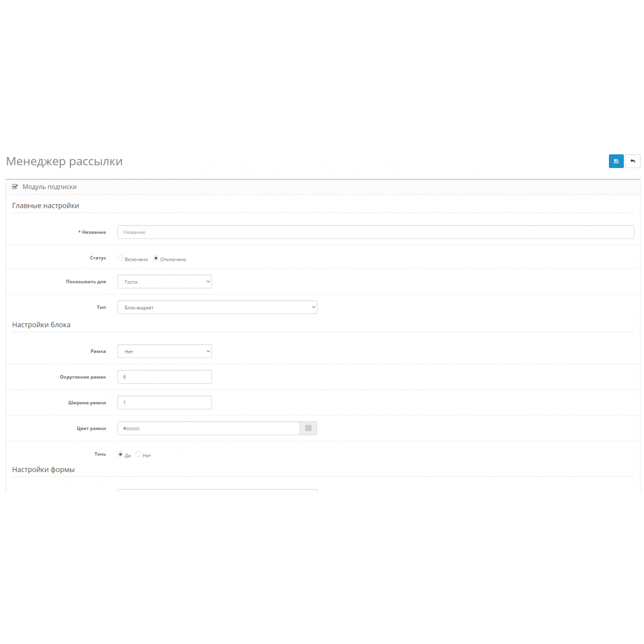
Task: Click the back arrow icon button
Action: [x=632, y=161]
